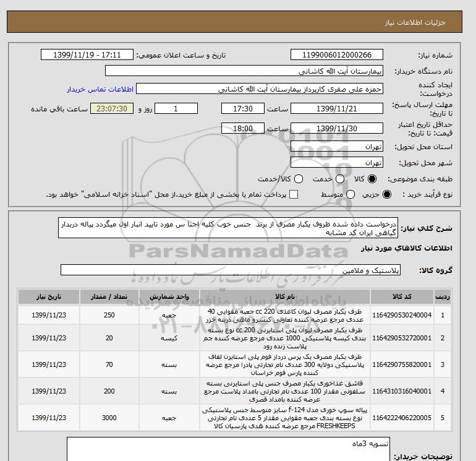Click column header واحد شمارش
Viewport: 476px width, 461px height.
169,296
